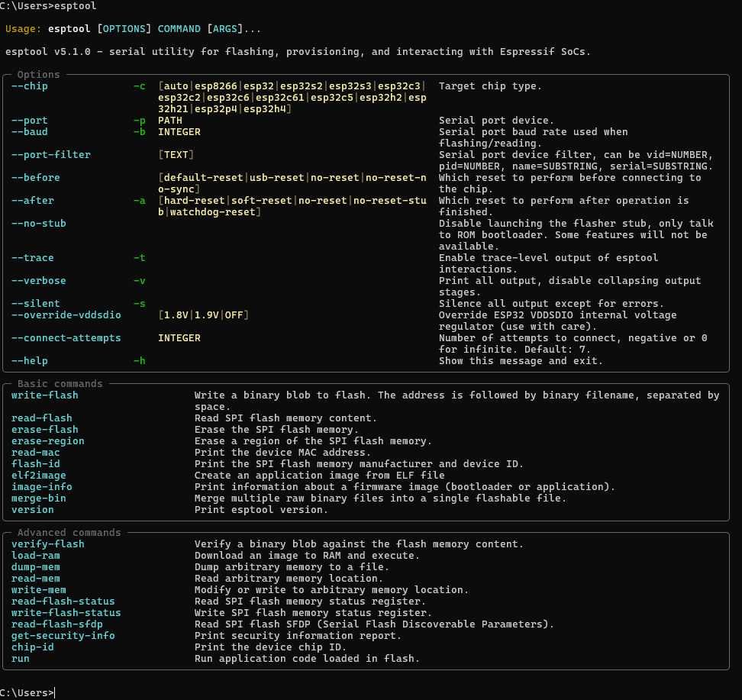Click the Options section heading
742x700 pixels.
(x=38, y=75)
